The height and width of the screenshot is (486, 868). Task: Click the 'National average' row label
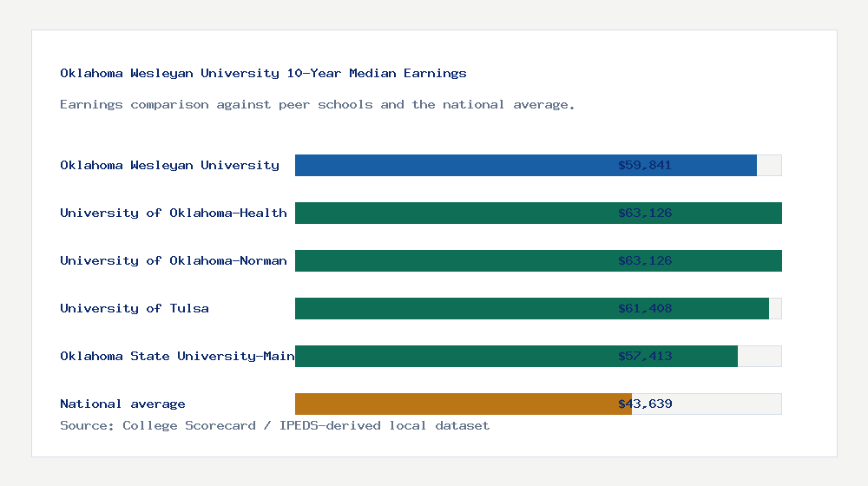tap(122, 404)
